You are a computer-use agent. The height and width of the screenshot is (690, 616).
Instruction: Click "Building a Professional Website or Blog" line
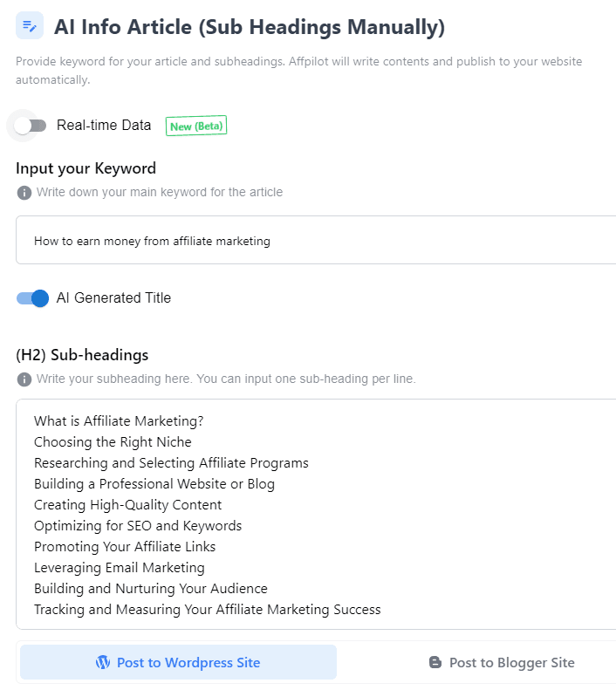click(x=154, y=484)
